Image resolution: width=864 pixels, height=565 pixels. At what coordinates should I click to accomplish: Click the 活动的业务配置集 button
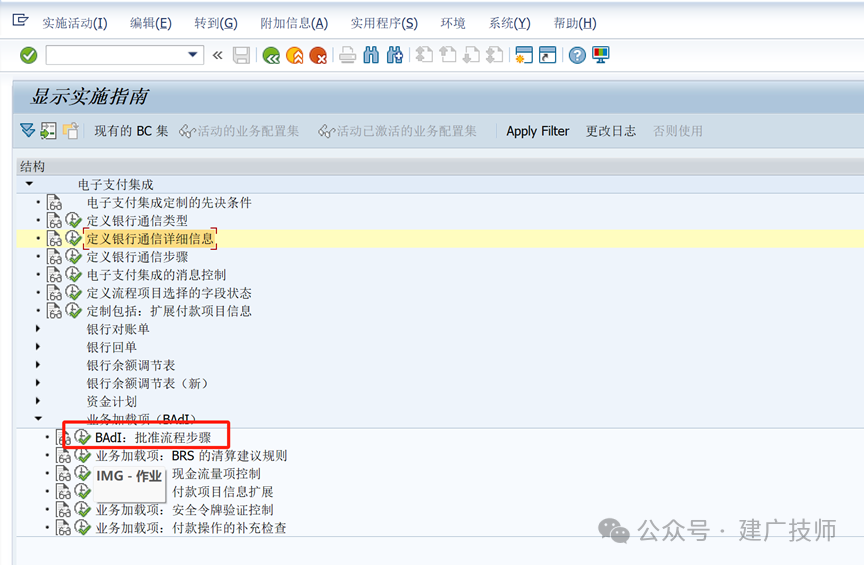[239, 131]
